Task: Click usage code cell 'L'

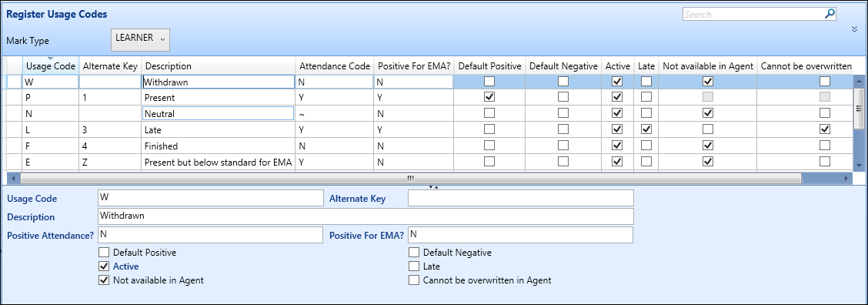Action: [50, 129]
